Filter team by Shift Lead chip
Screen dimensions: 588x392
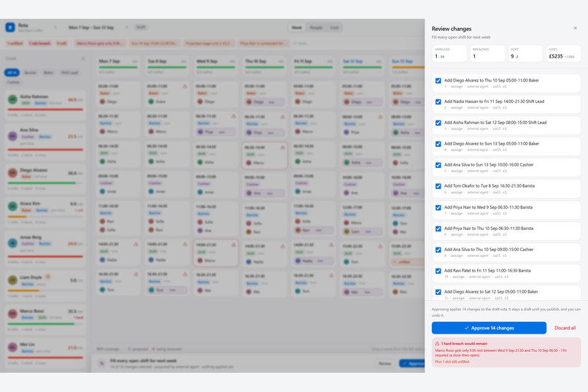pos(70,72)
